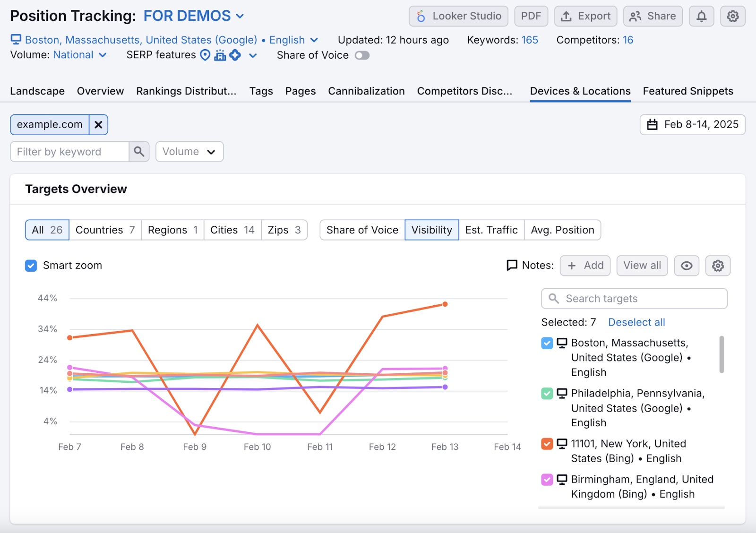Click the Deselect all link
Viewport: 756px width, 533px height.
pos(636,322)
